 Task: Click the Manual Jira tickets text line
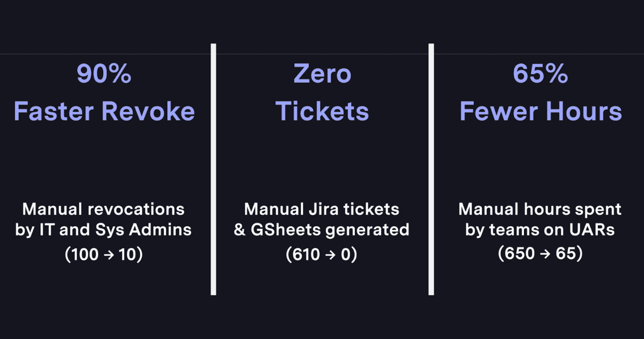(x=322, y=209)
